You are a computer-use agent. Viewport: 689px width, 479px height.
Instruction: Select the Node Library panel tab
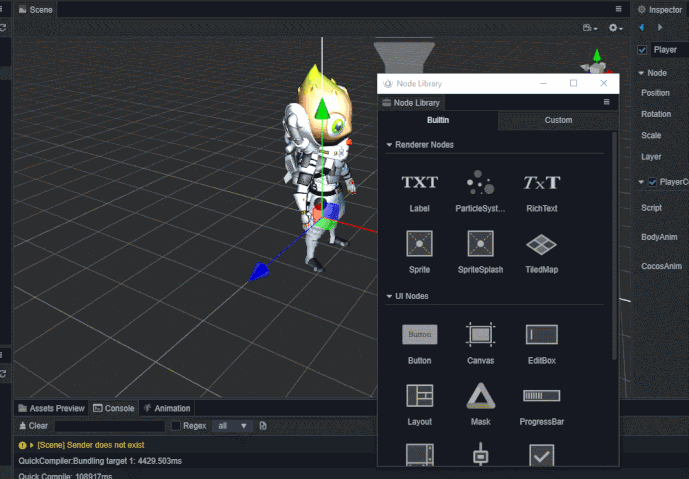click(x=411, y=103)
